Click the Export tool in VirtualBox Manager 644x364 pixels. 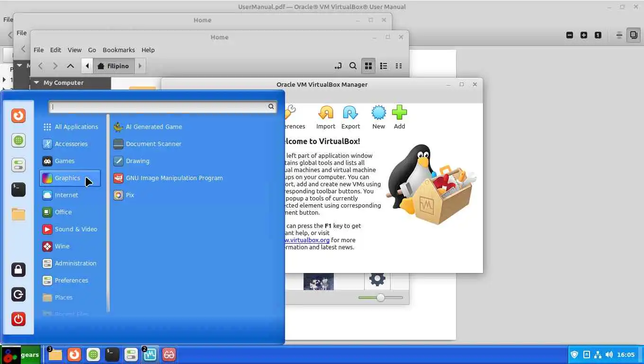pos(350,117)
